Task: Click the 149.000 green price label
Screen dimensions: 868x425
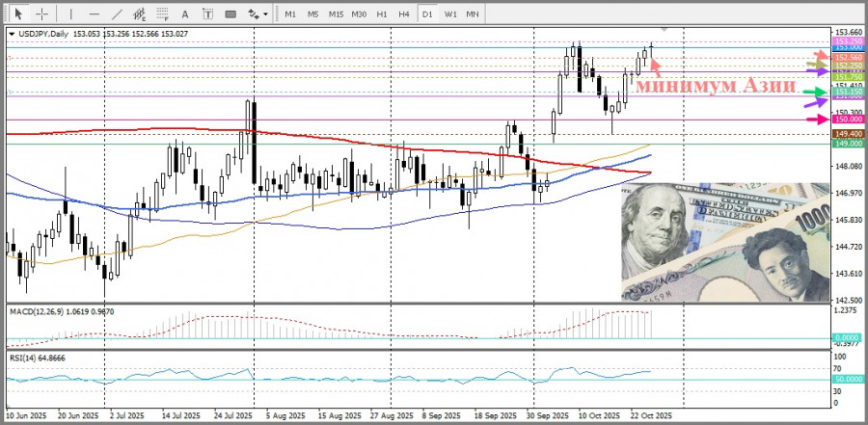Action: point(848,144)
